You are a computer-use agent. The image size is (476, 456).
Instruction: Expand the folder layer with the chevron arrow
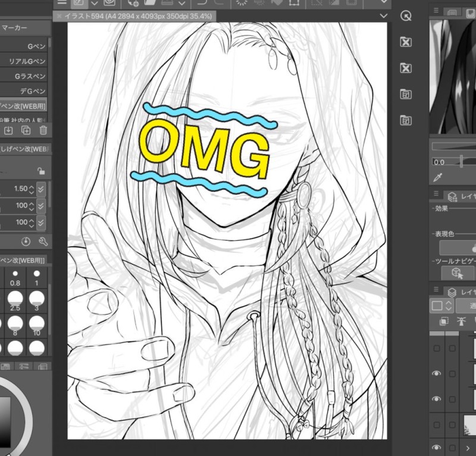click(x=468, y=448)
